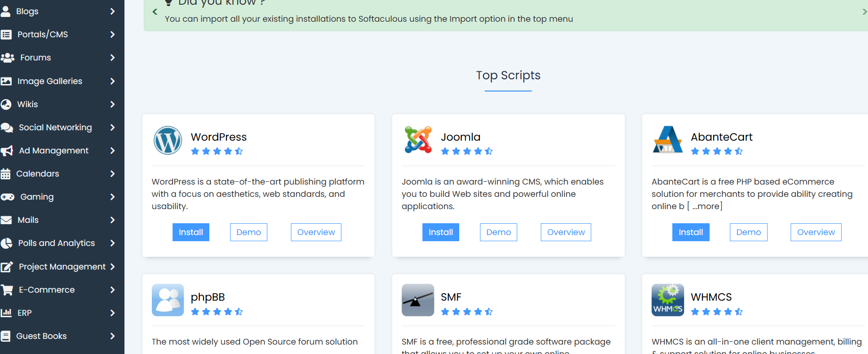
Task: Click the Polls and Analytics pie chart icon
Action: coord(7,243)
